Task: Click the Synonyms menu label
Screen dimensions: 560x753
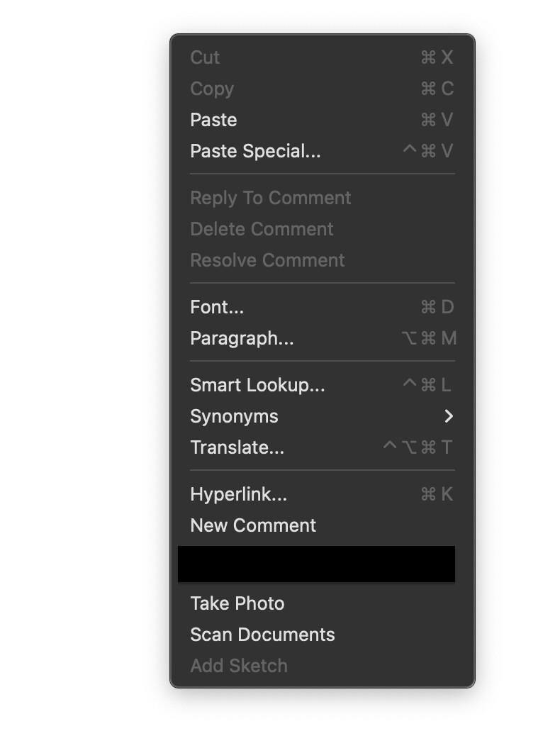Action: tap(234, 416)
